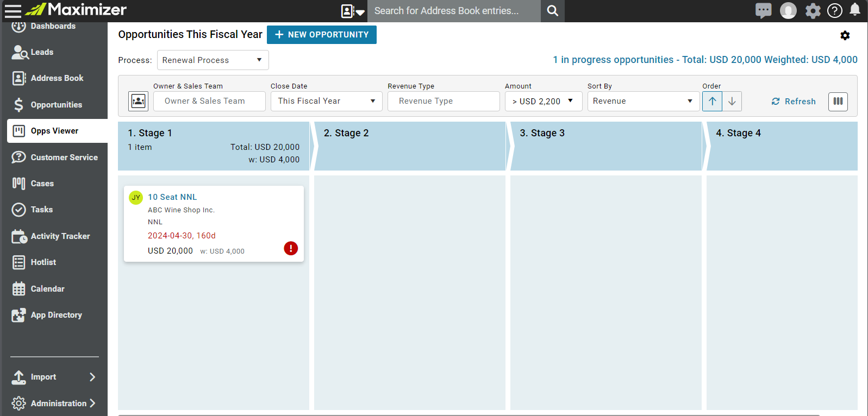Click the Opportunities This Fiscal Year title

click(190, 34)
